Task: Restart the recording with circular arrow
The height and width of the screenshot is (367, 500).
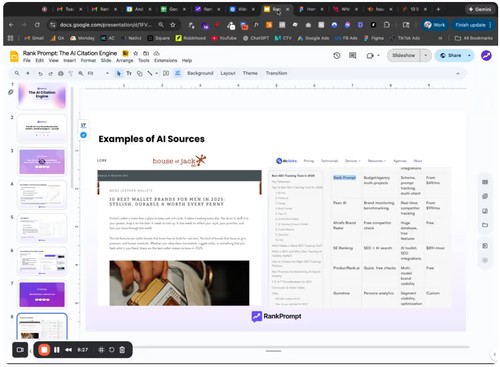Action: (112, 350)
